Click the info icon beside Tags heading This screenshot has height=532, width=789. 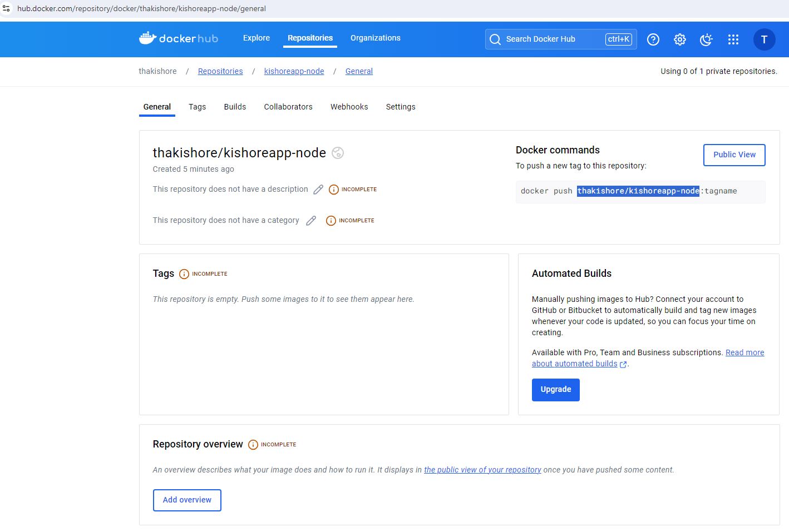point(184,274)
